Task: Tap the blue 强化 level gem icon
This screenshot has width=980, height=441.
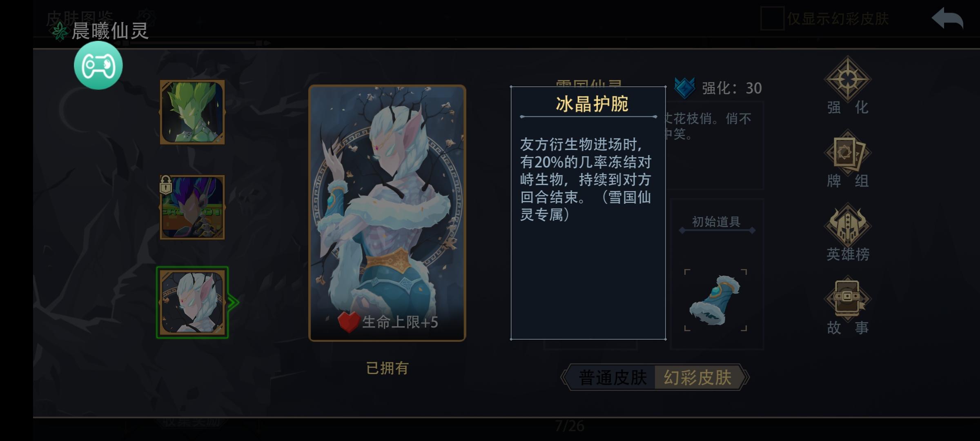Action: coord(685,88)
